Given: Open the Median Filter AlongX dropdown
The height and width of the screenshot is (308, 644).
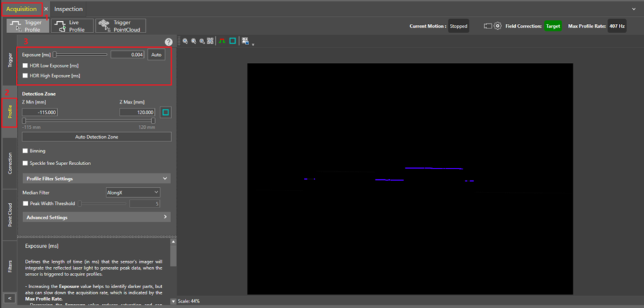Looking at the screenshot, I should [x=133, y=192].
